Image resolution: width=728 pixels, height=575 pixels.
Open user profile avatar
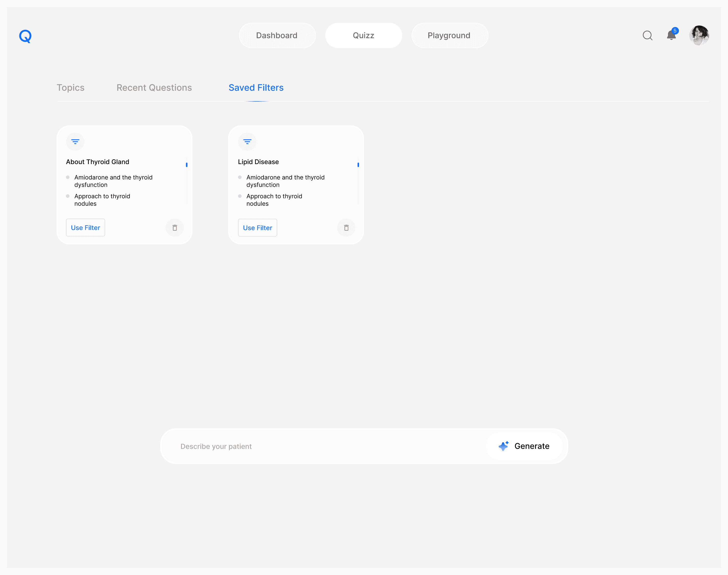tap(699, 35)
